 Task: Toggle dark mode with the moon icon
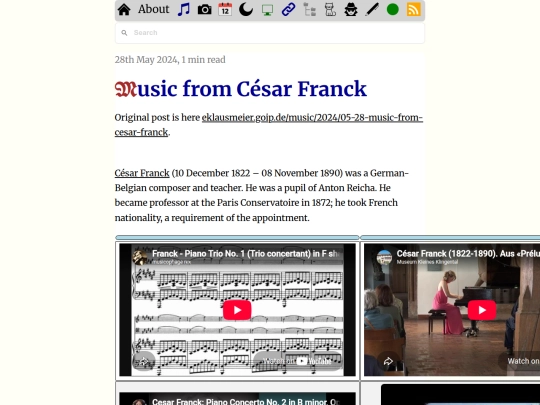point(246,10)
